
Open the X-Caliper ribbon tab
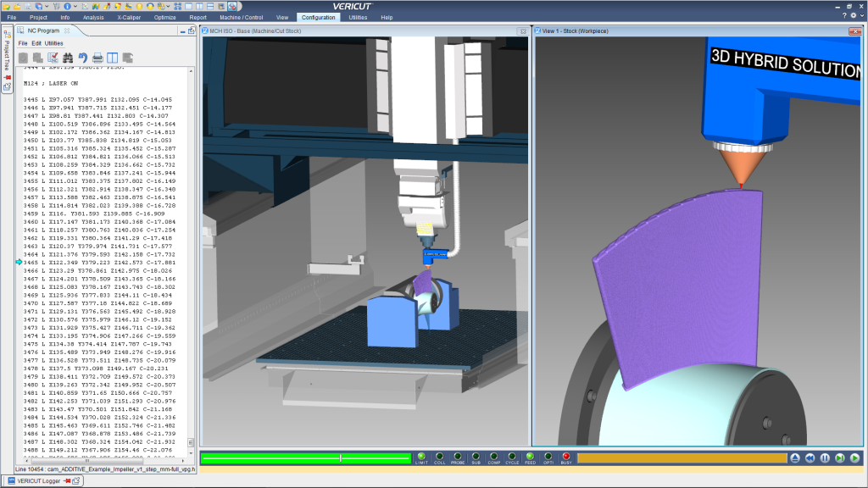coord(130,17)
